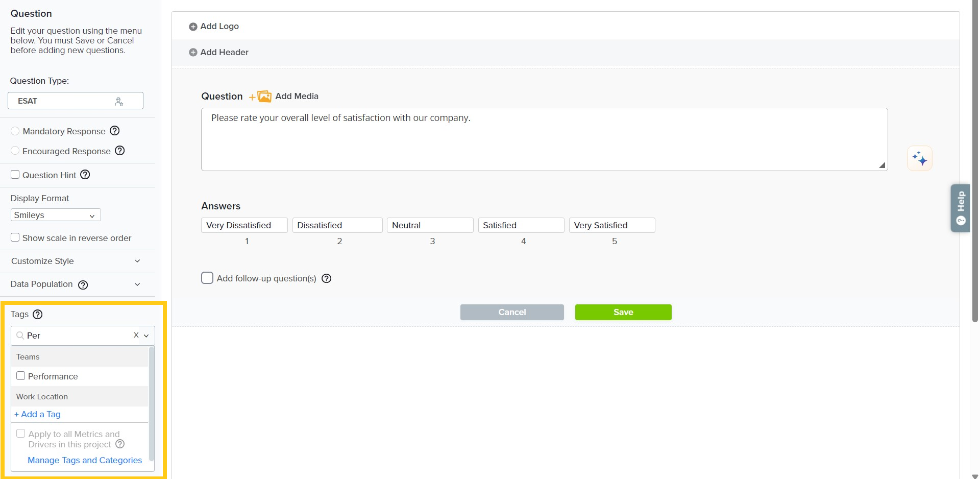Click the Add Header plus icon
This screenshot has height=479, width=980.
click(x=193, y=53)
